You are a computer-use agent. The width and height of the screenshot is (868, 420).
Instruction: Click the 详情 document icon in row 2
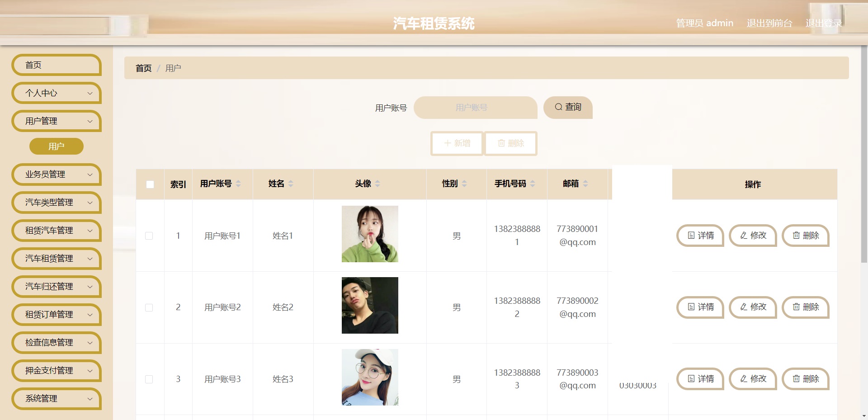tap(691, 307)
